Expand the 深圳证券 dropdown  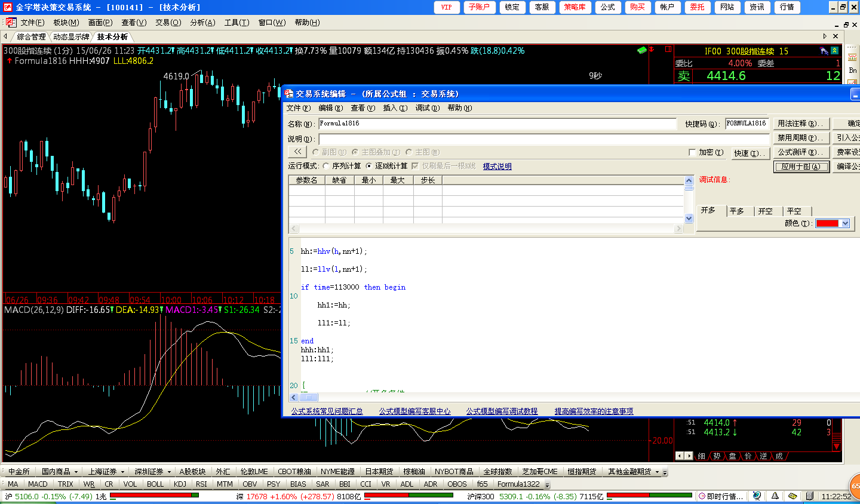pyautogui.click(x=169, y=472)
